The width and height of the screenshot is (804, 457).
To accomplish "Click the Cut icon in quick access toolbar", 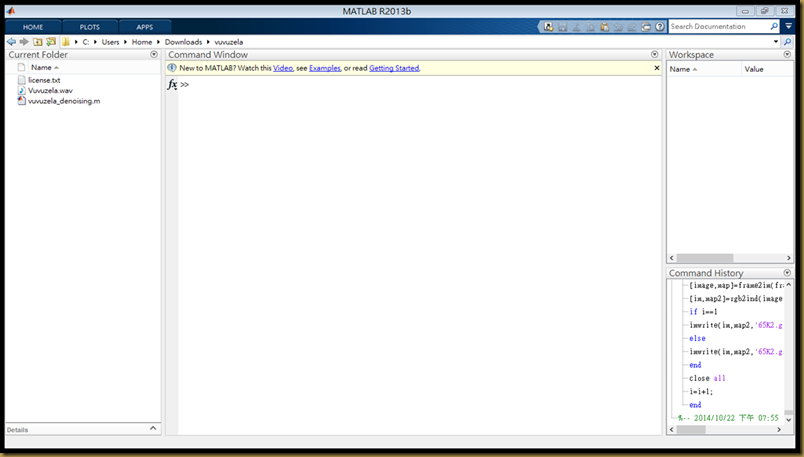I will (576, 27).
